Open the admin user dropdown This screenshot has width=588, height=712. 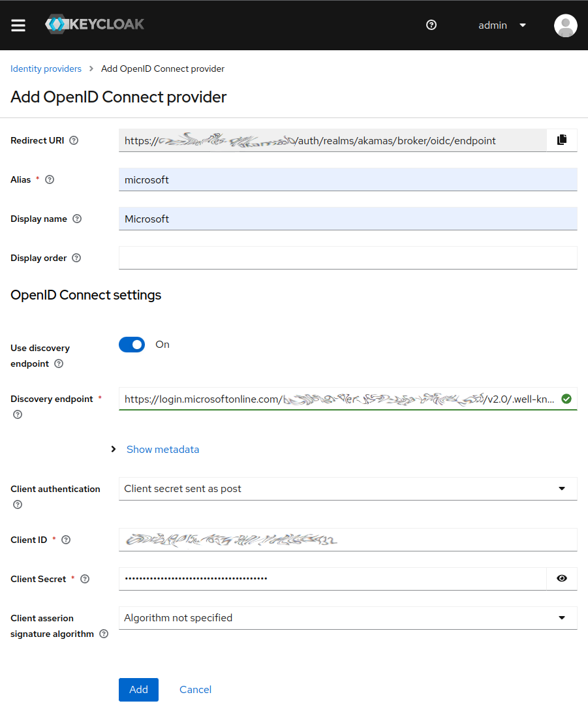tap(502, 25)
